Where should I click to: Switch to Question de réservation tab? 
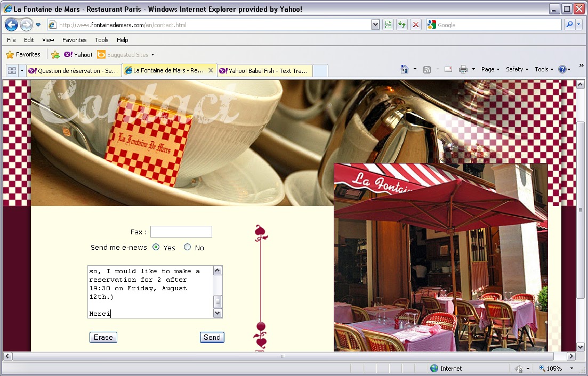tap(74, 70)
